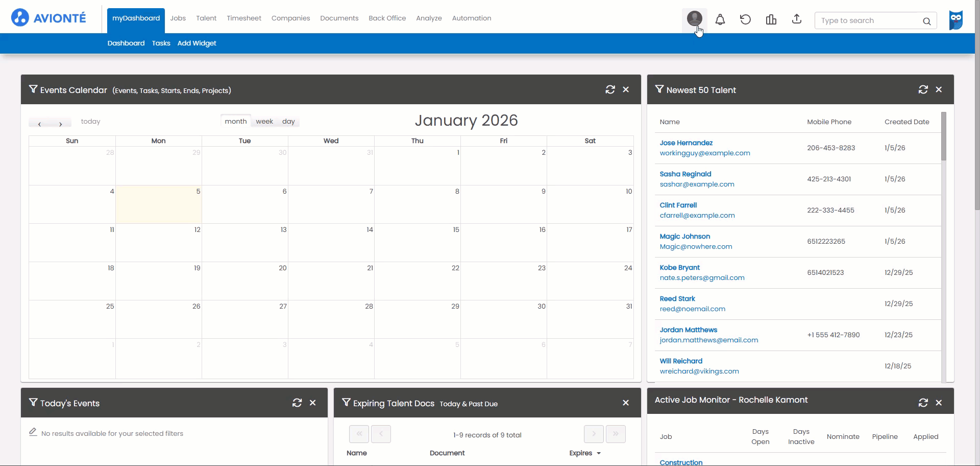Open Sasha Reginald talent profile
Viewport: 980px width, 466px height.
(x=685, y=174)
